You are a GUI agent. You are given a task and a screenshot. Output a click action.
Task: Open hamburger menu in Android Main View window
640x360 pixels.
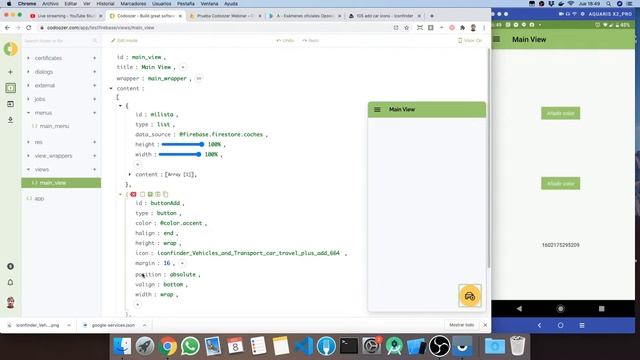point(497,39)
